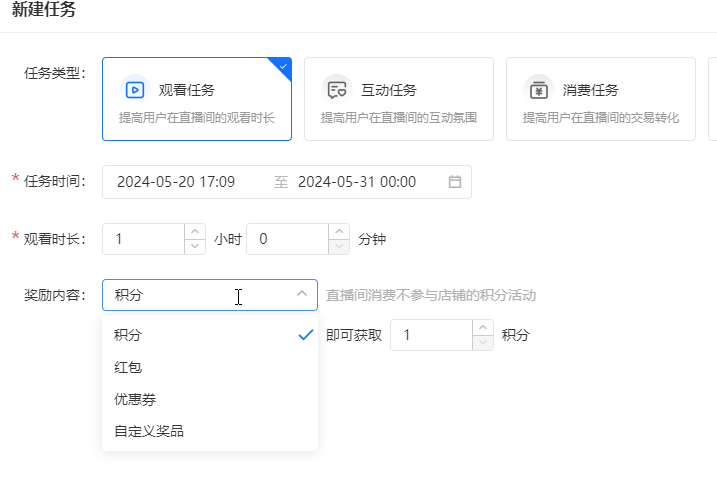
Task: Click start date 2024-05-20 17:09
Action: (x=176, y=182)
